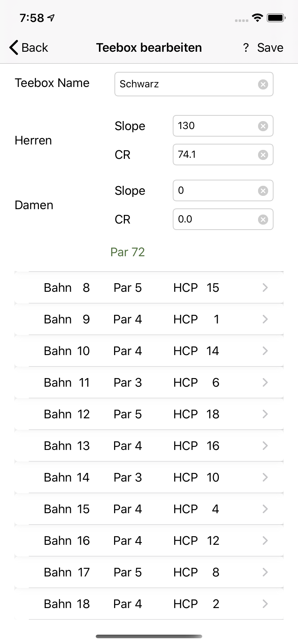
Task: Clear the Herren Slope value
Action: [263, 126]
